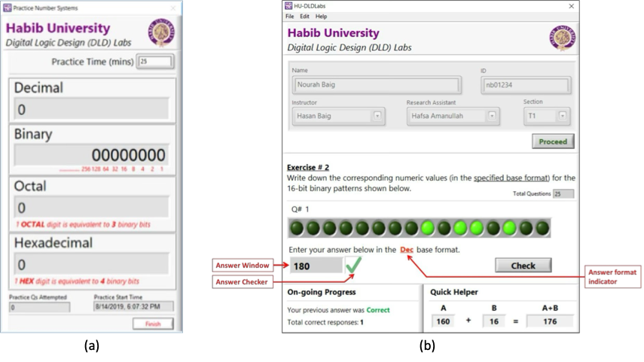The image size is (644, 362).
Task: Click Habib University logo in HU-DLDLabs window
Action: [x=562, y=38]
